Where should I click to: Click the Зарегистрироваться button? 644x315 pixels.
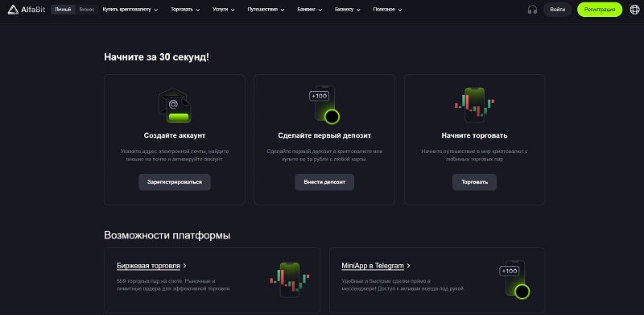[x=175, y=182]
